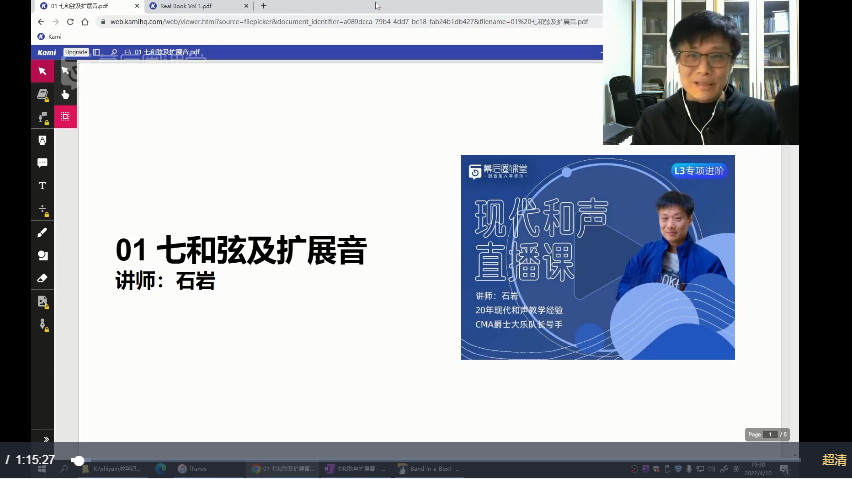The width and height of the screenshot is (852, 479).
Task: Open Band in a Box from taskbar
Action: pos(429,469)
